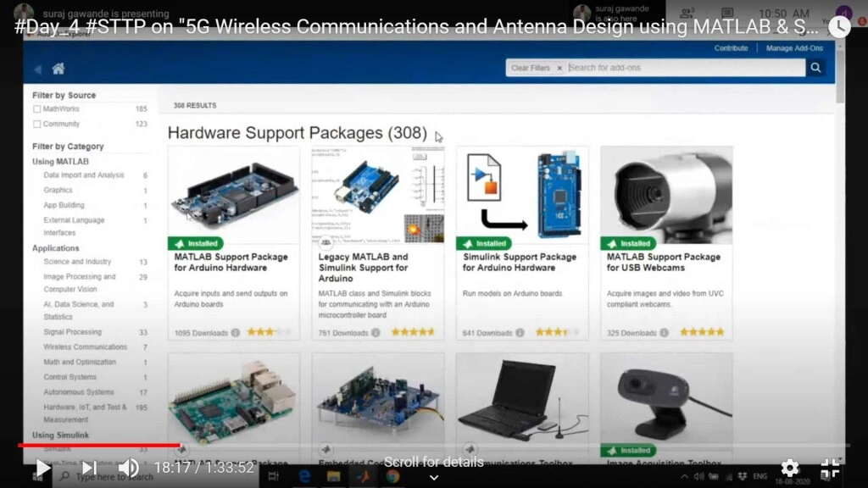Open MATLAB Support Package for Arduino Hardware
The height and width of the screenshot is (488, 868).
(231, 263)
